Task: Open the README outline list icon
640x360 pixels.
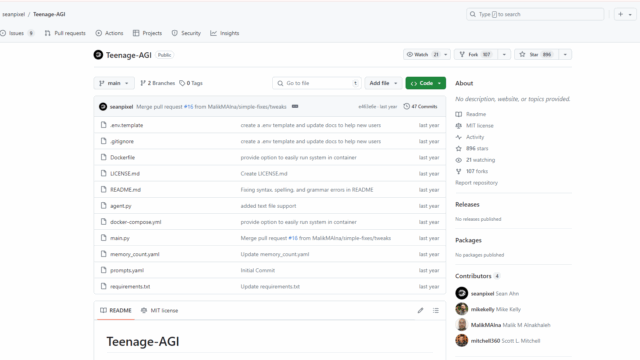Action: (x=436, y=311)
